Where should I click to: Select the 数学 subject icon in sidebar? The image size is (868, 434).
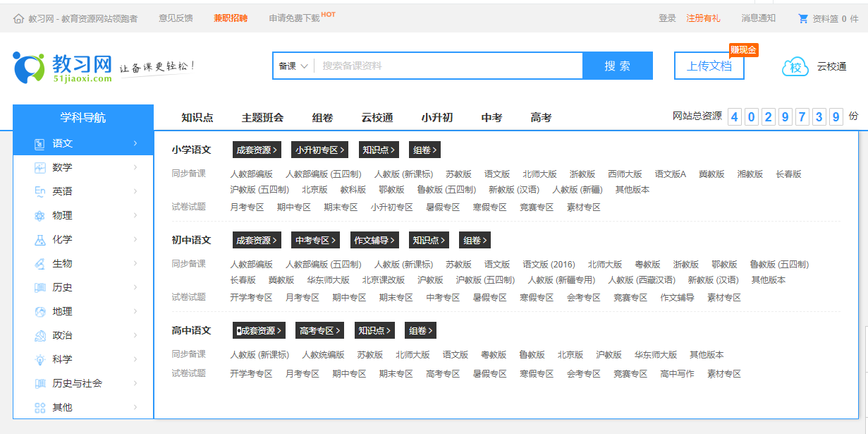[39, 167]
